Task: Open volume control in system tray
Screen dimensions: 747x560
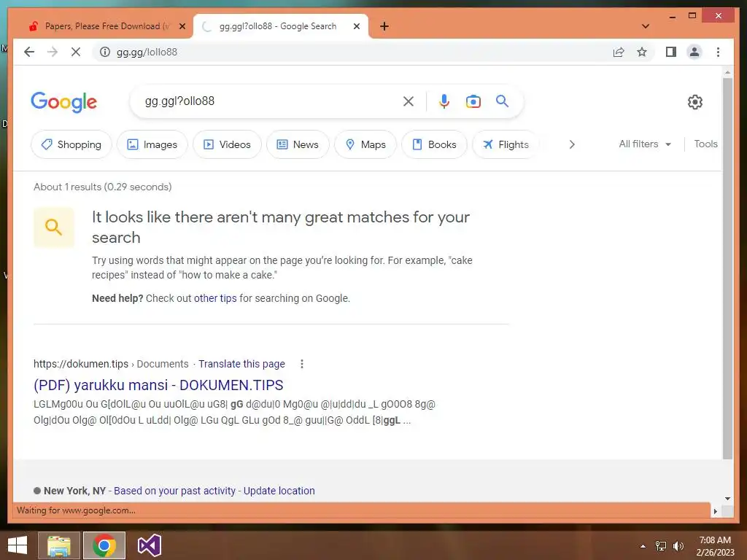Action: coord(678,545)
